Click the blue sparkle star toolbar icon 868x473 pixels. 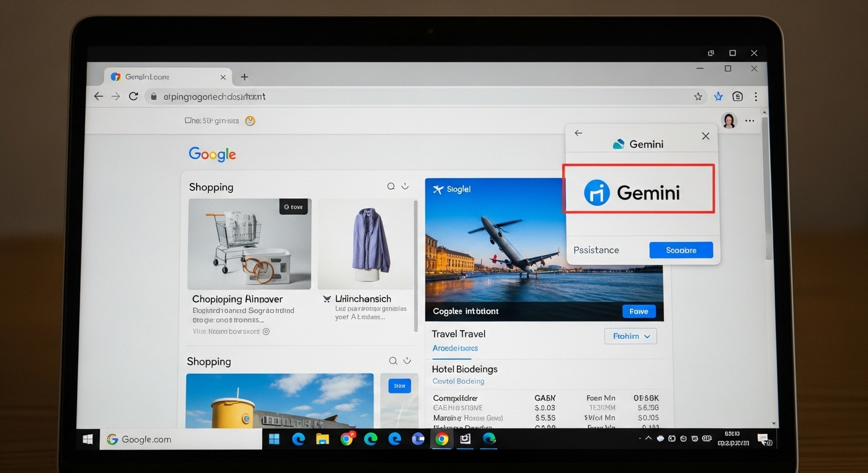click(x=718, y=97)
